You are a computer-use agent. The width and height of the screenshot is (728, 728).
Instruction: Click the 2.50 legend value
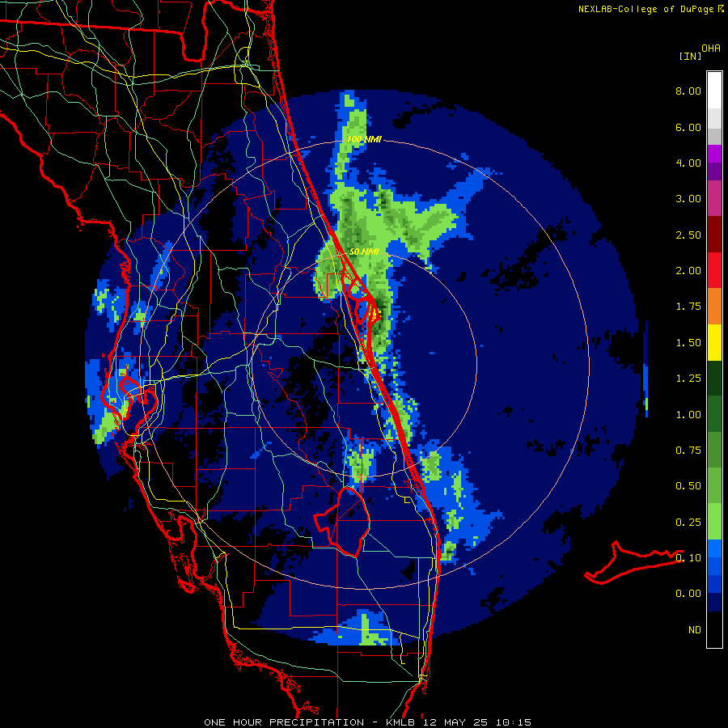(x=688, y=235)
